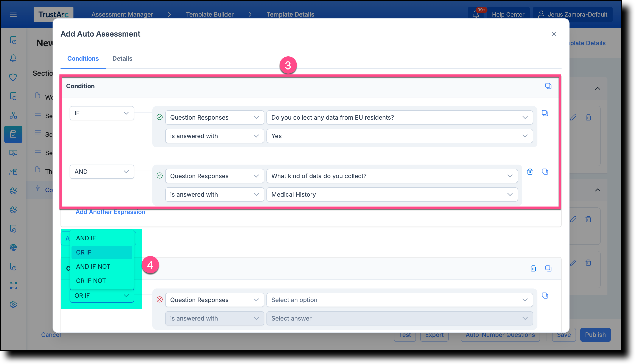This screenshot has width=635, height=364.
Task: Switch to the Details tab
Action: [122, 59]
